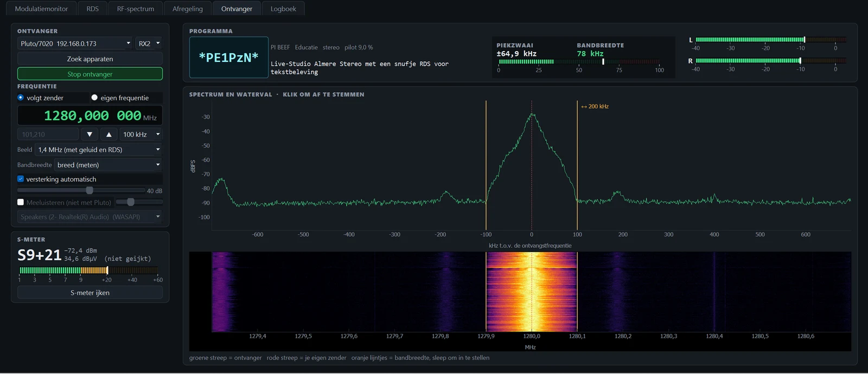Switch to the Modulatiemonitor tab
Image resolution: width=868 pixels, height=374 pixels.
[x=41, y=9]
